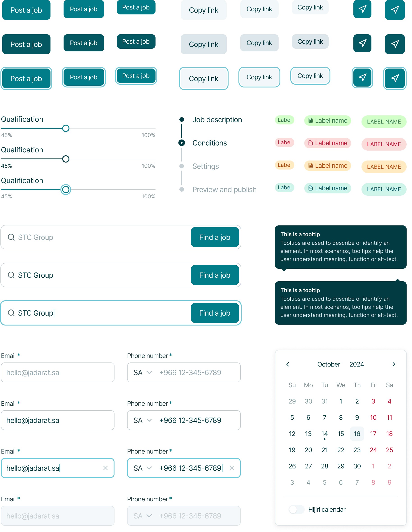Viewport: 412px width, 532px height.
Task: Pick the grey date 31 in the calendar
Action: [324, 401]
